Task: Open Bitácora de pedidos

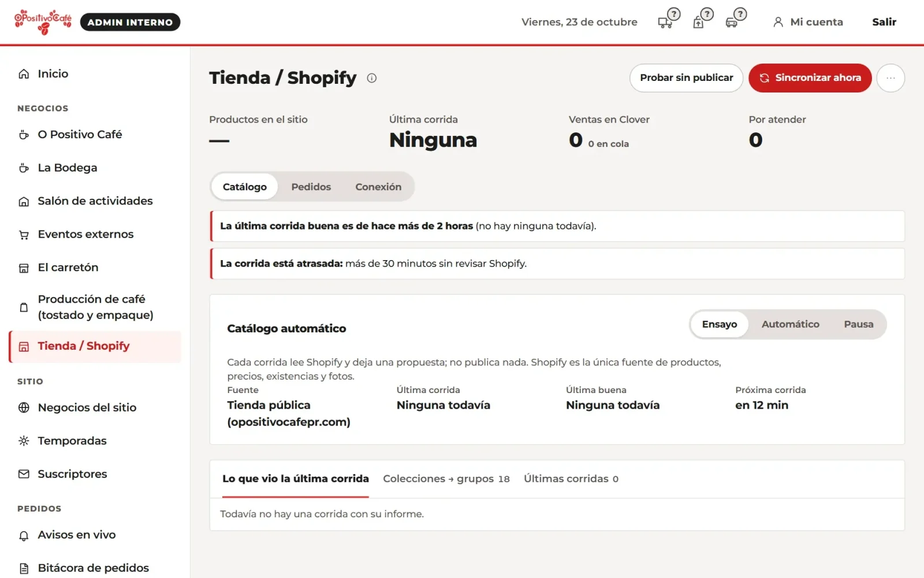Action: pyautogui.click(x=95, y=568)
